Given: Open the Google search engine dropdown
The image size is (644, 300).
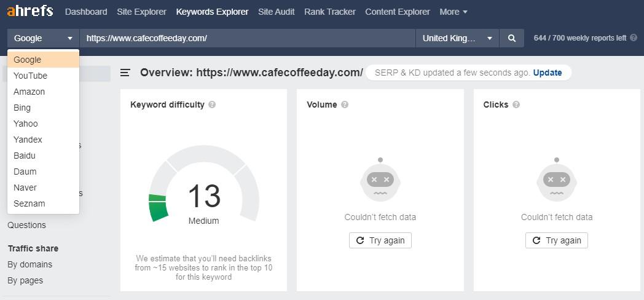Looking at the screenshot, I should point(43,38).
